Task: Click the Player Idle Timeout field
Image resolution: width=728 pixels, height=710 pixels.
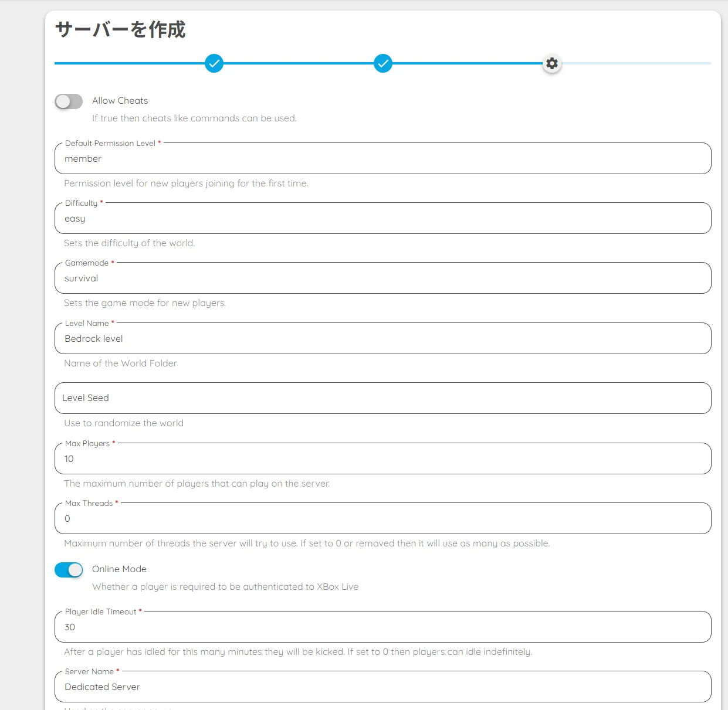Action: [382, 627]
